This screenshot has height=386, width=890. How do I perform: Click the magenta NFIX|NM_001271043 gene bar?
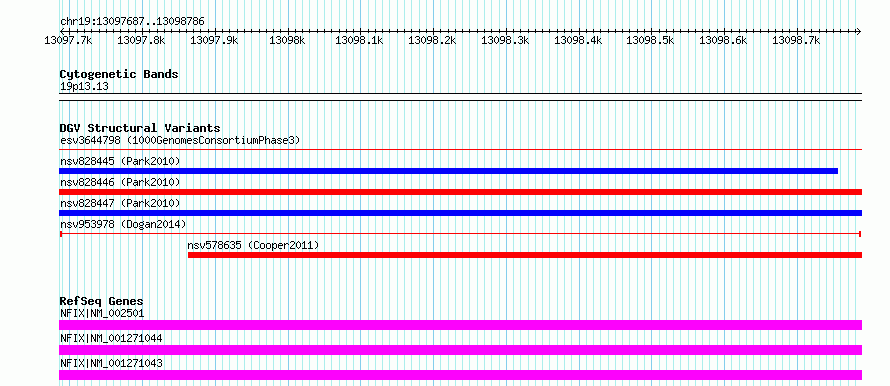point(460,375)
